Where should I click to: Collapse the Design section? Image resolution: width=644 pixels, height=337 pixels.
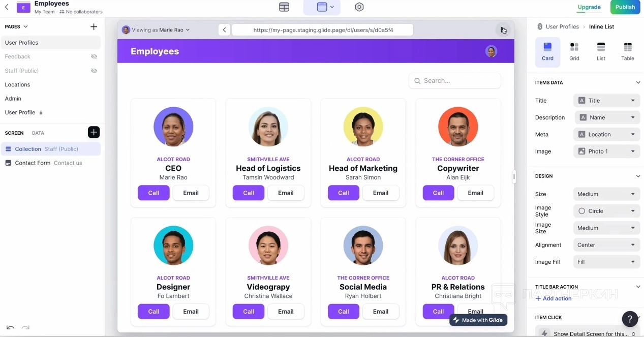[x=638, y=176]
